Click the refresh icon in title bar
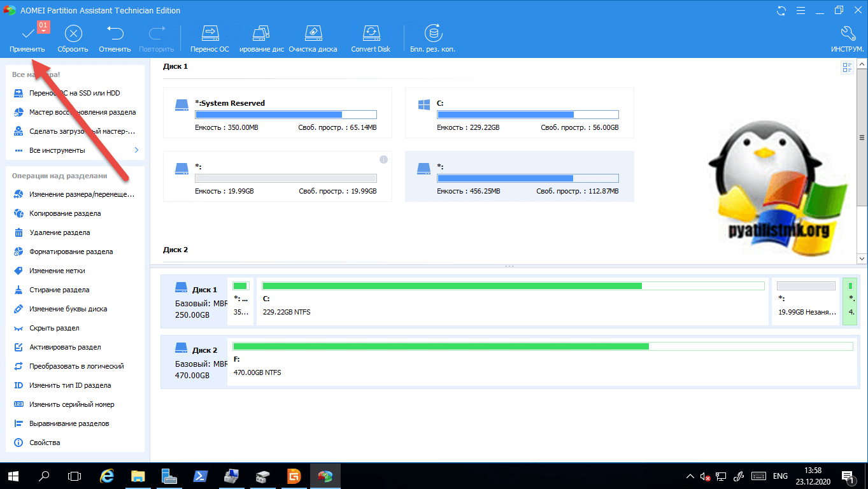 [781, 10]
